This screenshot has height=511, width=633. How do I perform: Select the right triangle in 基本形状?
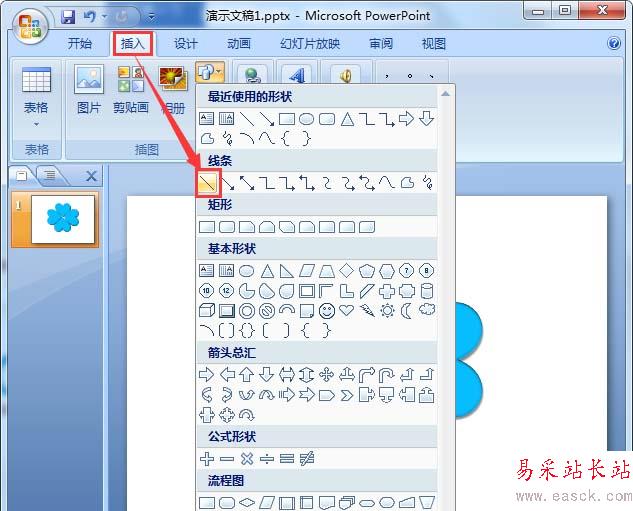[287, 271]
